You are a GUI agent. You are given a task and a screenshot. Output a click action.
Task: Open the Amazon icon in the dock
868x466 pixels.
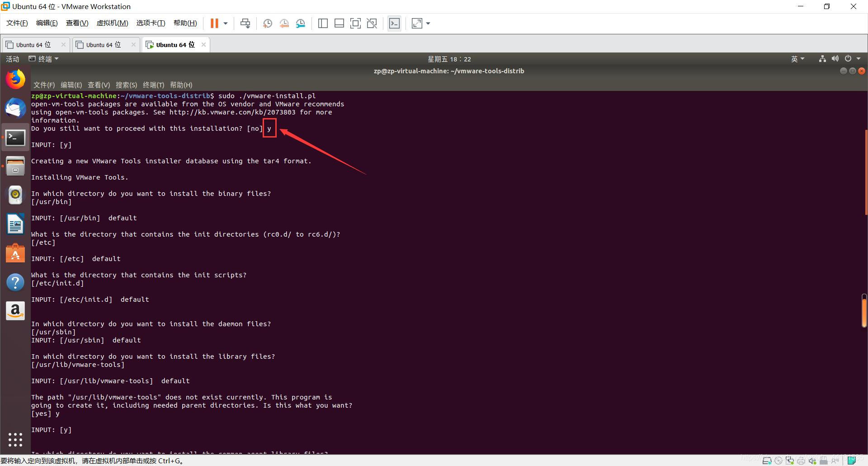coord(15,311)
